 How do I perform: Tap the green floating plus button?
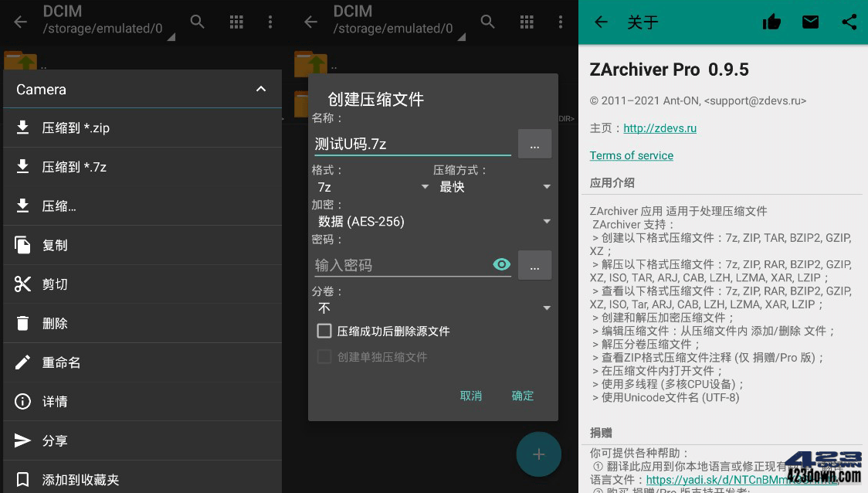point(539,454)
